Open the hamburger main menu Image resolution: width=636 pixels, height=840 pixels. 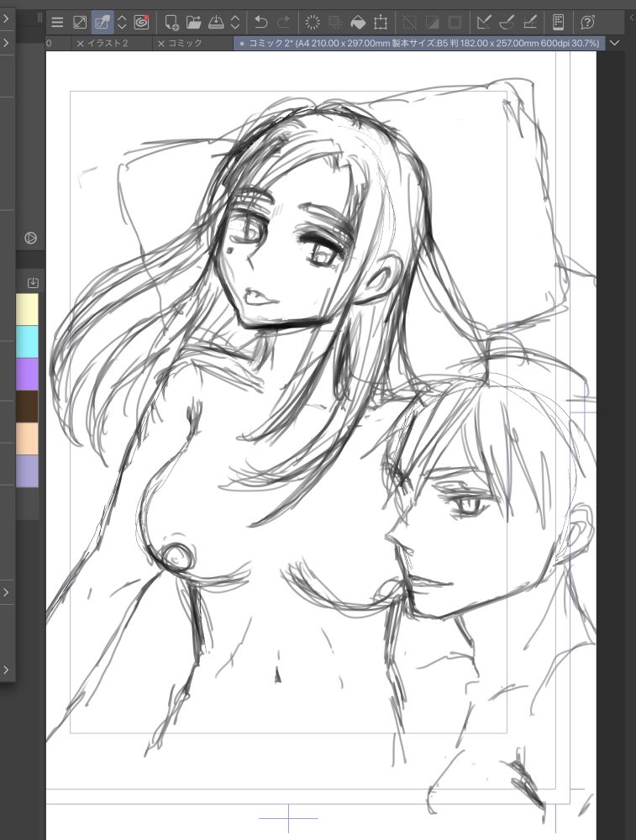click(x=57, y=23)
